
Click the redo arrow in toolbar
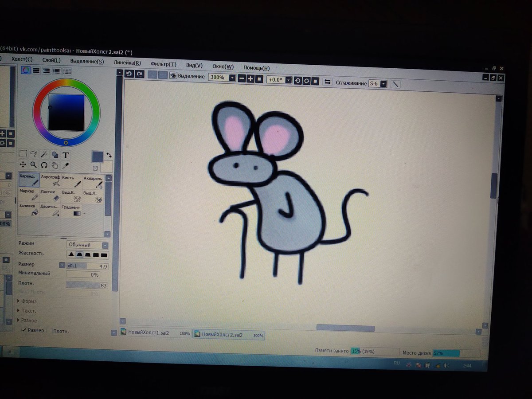[139, 74]
